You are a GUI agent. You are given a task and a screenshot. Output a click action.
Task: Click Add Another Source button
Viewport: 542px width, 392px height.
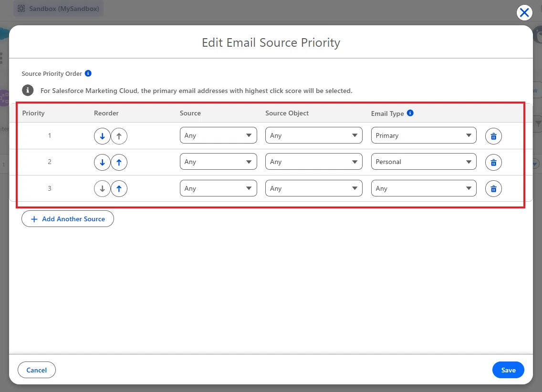point(67,219)
